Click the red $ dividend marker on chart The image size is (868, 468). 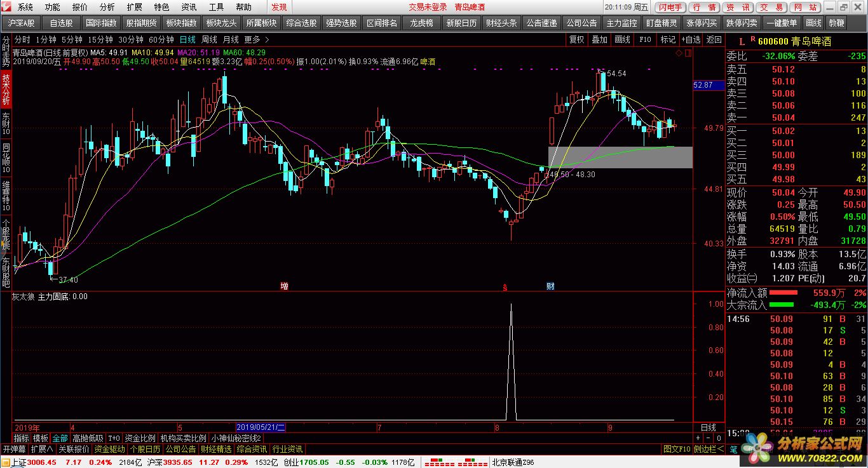506,287
